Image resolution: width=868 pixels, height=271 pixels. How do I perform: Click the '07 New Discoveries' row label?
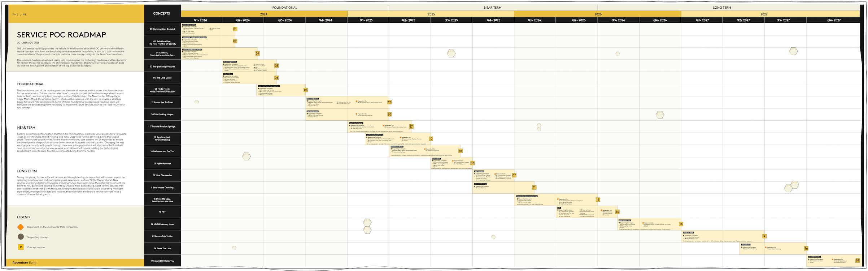point(162,175)
